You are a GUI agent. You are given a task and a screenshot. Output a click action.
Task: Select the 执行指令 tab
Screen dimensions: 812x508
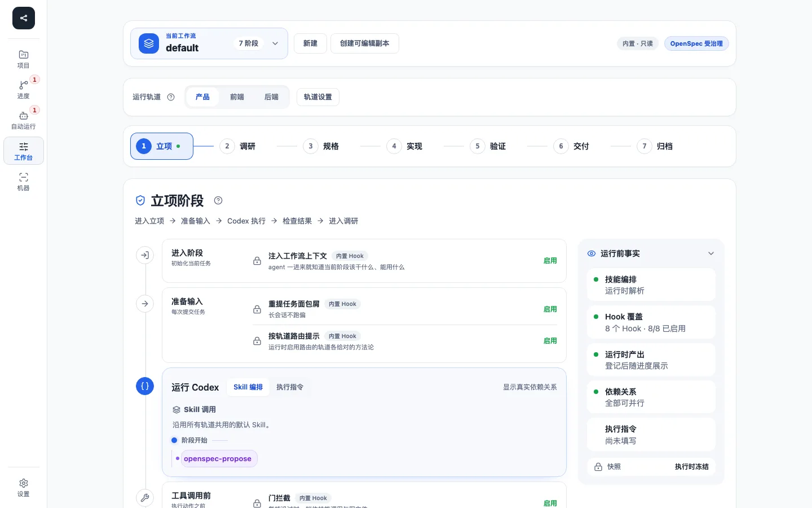[x=290, y=387]
